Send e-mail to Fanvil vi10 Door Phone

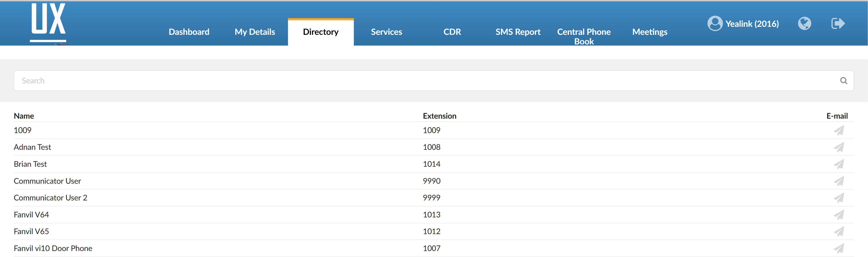coord(839,249)
